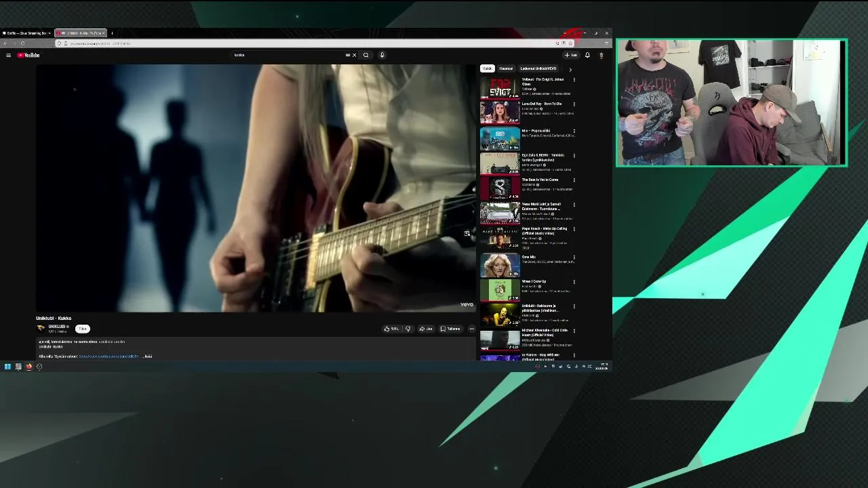Click the fullscreen icon at video edge
868x488 pixels.
[x=467, y=233]
